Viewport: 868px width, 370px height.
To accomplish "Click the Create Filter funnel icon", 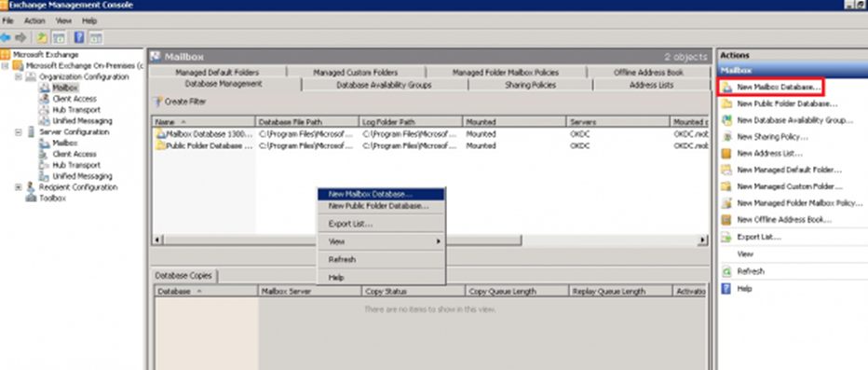I will click(157, 102).
